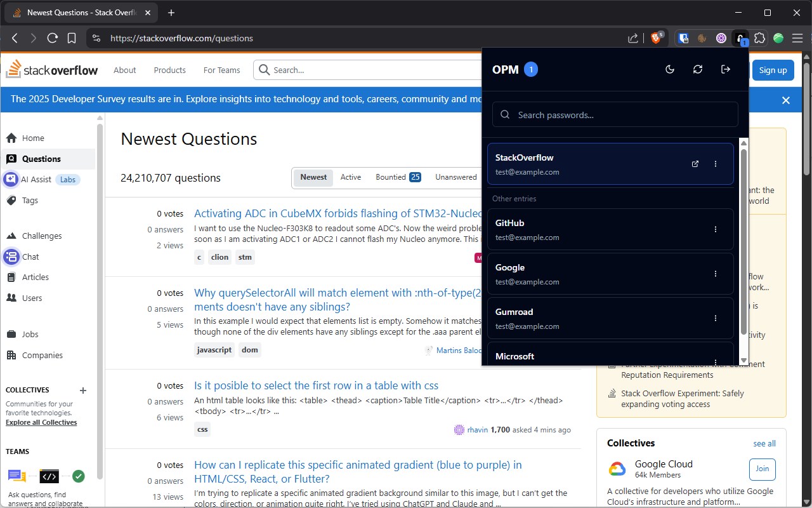Image resolution: width=812 pixels, height=508 pixels.
Task: Click the OPM popup scrollbar
Action: coord(743,241)
